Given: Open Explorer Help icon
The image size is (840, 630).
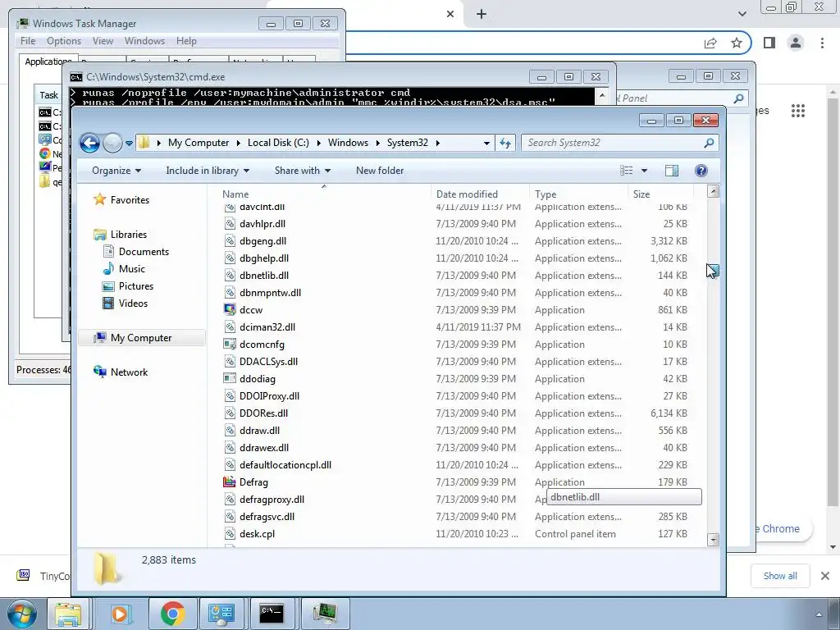Looking at the screenshot, I should [x=701, y=171].
